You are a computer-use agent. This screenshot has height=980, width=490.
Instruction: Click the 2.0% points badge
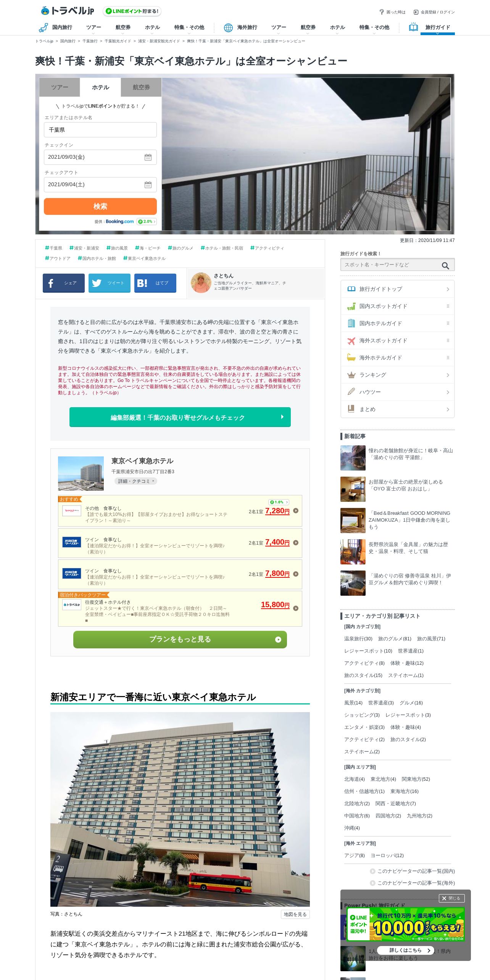(147, 221)
